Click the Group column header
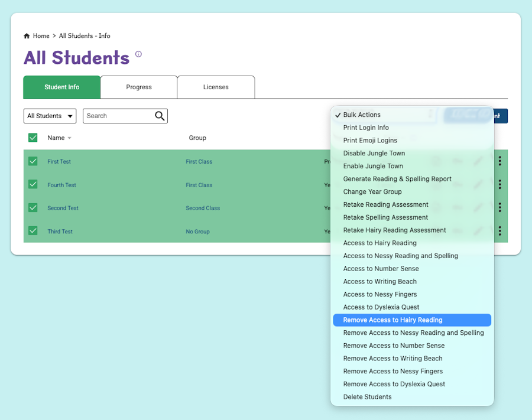The image size is (532, 420). (197, 138)
